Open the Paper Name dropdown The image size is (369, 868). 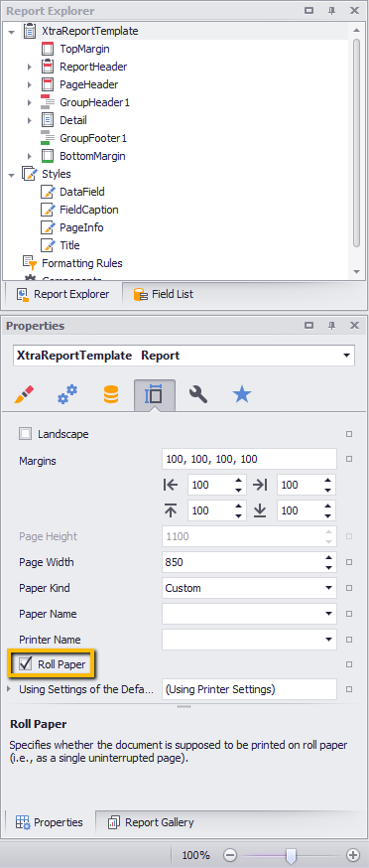[x=328, y=614]
